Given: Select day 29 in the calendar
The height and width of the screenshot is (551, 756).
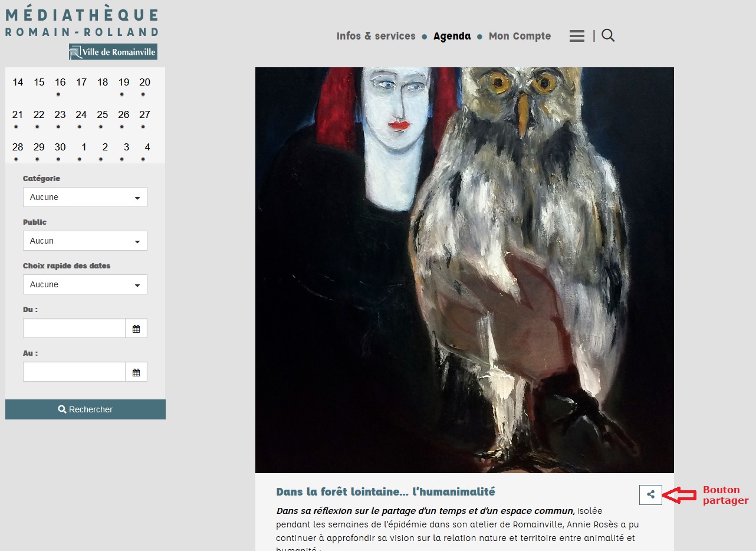Looking at the screenshot, I should pyautogui.click(x=39, y=147).
